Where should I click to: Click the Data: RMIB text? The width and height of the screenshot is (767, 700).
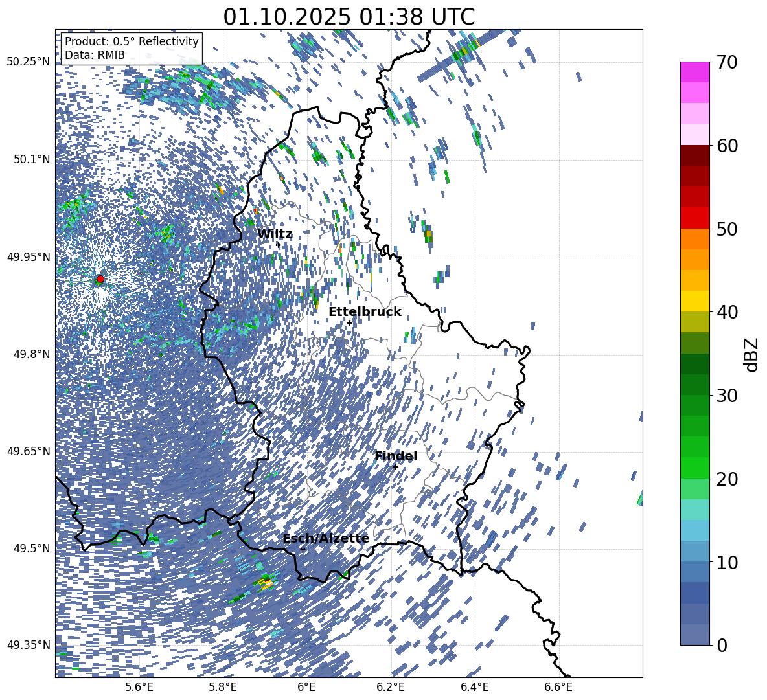coord(95,56)
